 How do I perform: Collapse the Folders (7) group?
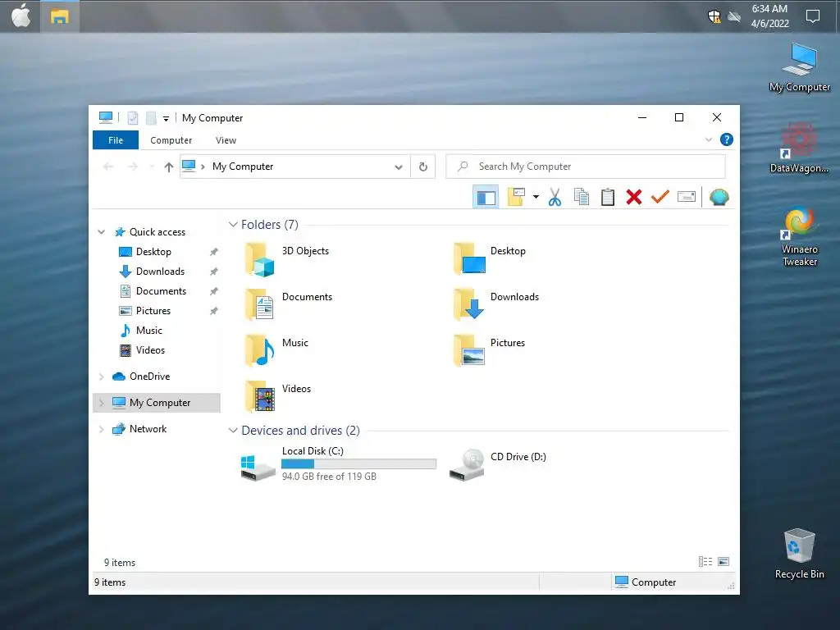(233, 225)
